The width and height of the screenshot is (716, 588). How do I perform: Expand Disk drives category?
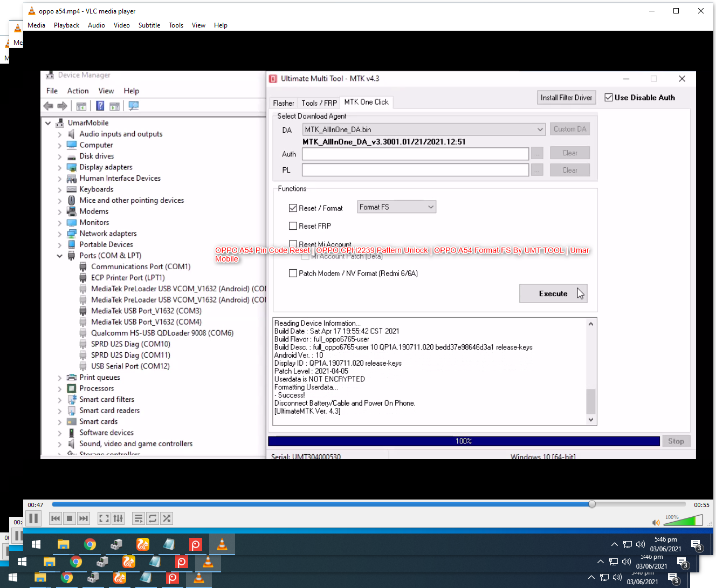pos(60,156)
